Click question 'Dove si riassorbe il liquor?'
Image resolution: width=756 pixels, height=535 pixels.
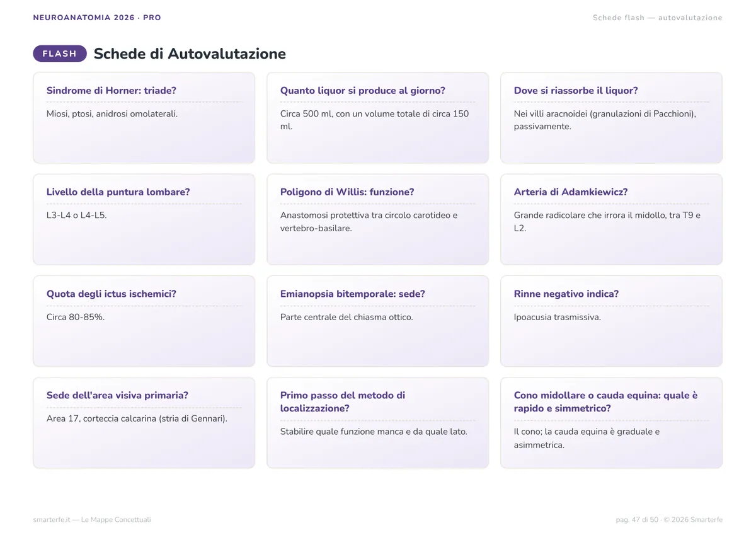click(x=576, y=91)
